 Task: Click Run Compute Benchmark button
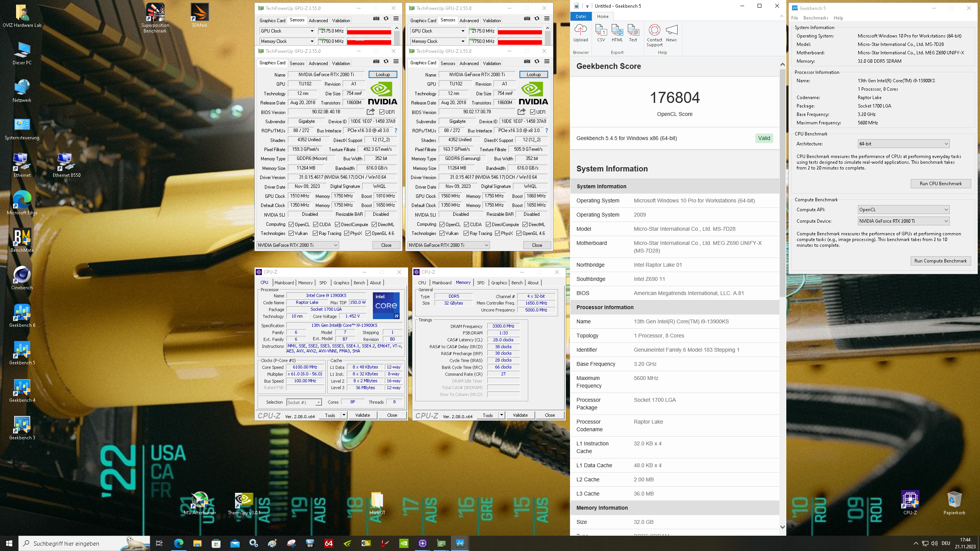coord(941,261)
